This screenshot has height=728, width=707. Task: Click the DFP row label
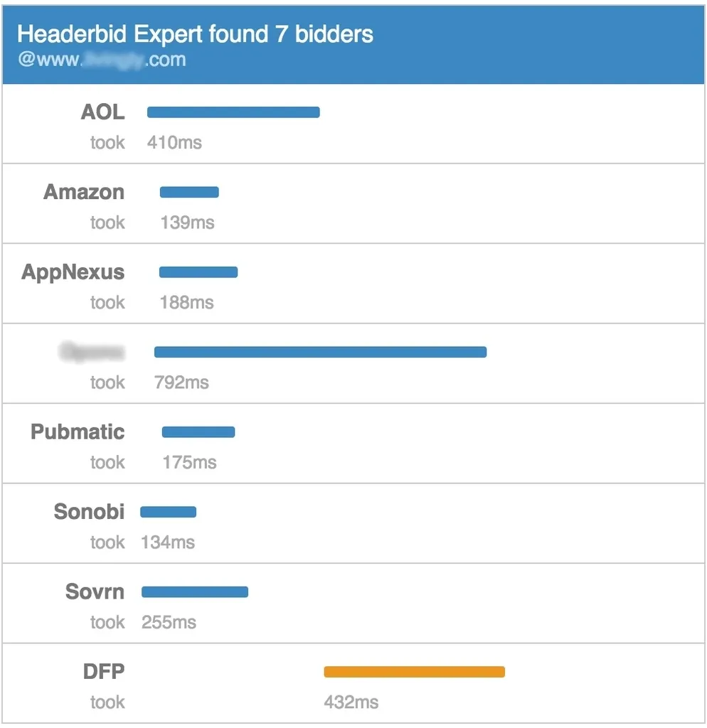[104, 672]
